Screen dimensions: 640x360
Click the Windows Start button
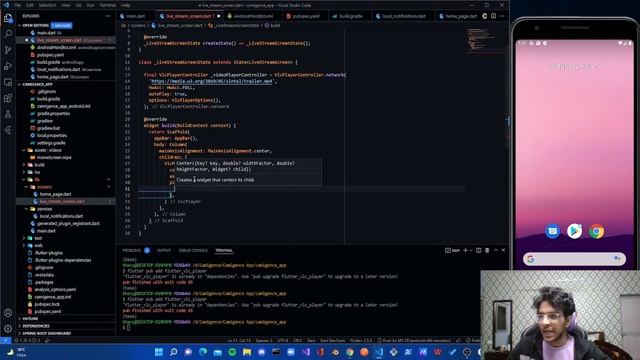[x=159, y=352]
